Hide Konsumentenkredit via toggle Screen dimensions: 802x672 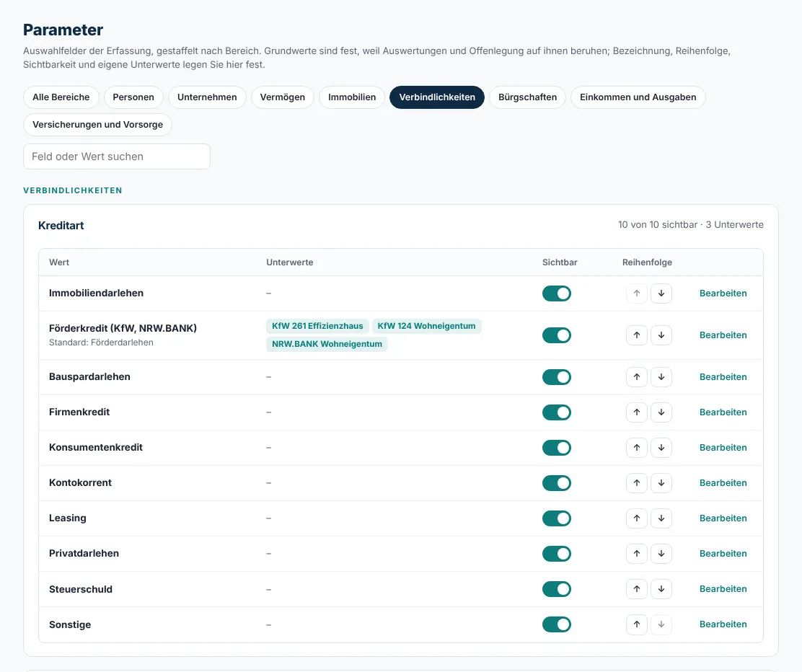557,448
